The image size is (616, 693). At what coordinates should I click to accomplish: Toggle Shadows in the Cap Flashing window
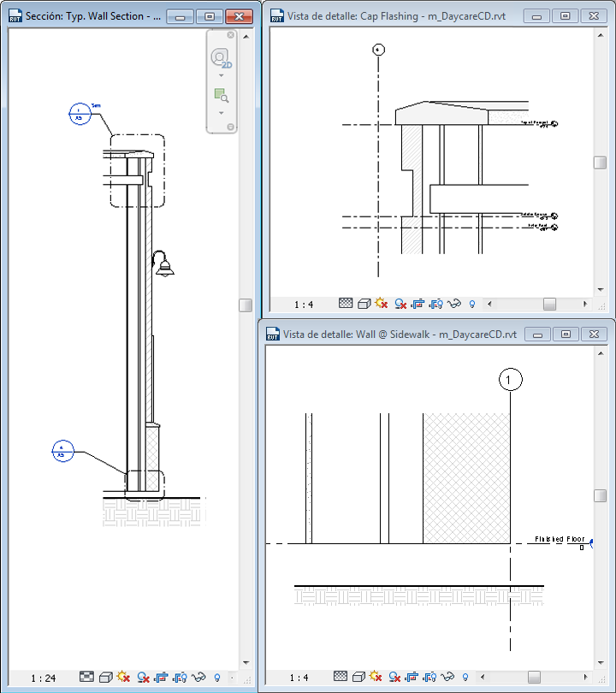(x=400, y=304)
